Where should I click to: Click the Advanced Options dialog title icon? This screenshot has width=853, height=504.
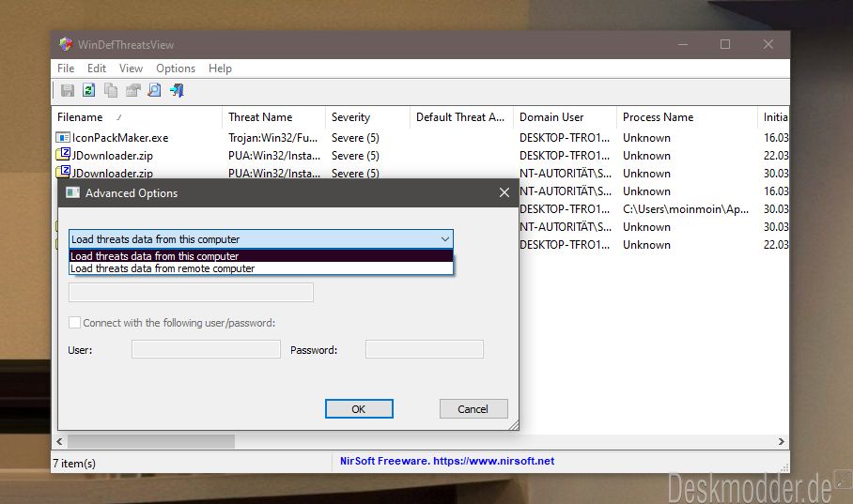click(x=72, y=192)
